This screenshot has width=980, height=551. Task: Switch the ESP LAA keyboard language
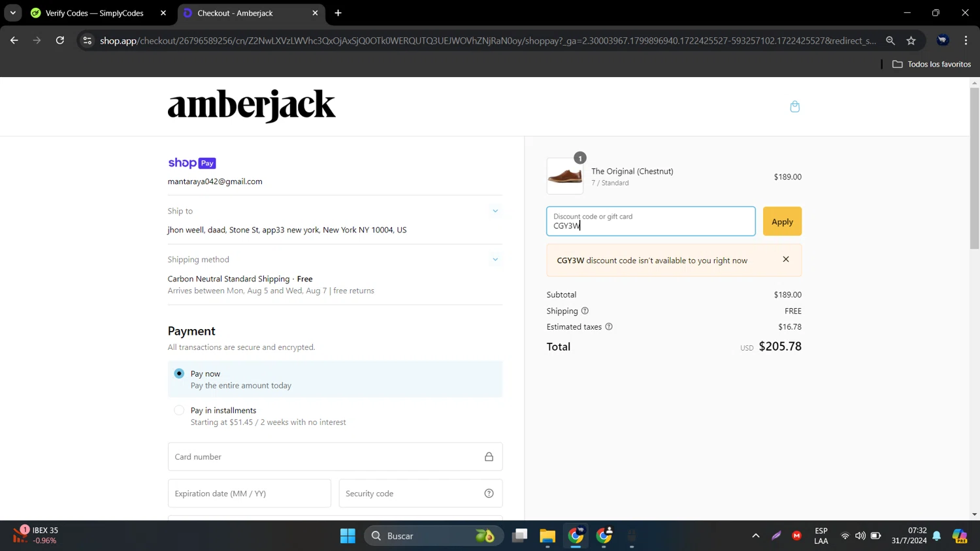(821, 535)
